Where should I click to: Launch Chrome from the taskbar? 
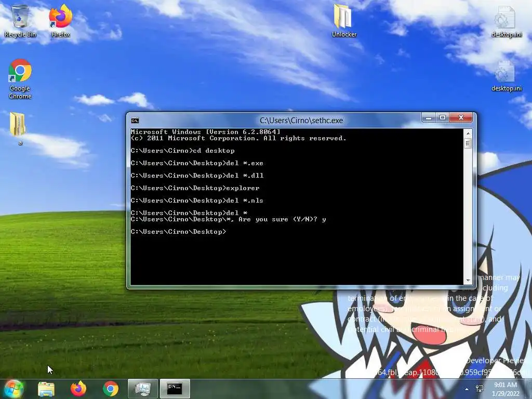(111, 389)
